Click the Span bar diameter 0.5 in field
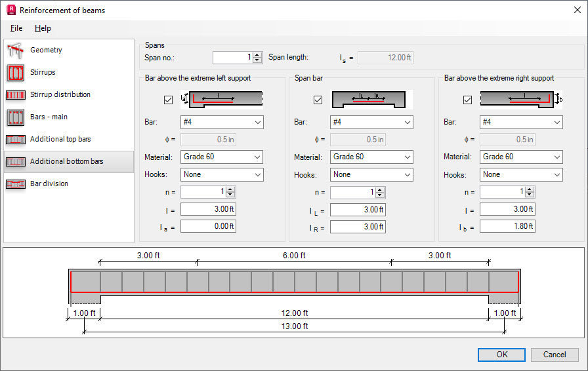 tap(358, 140)
